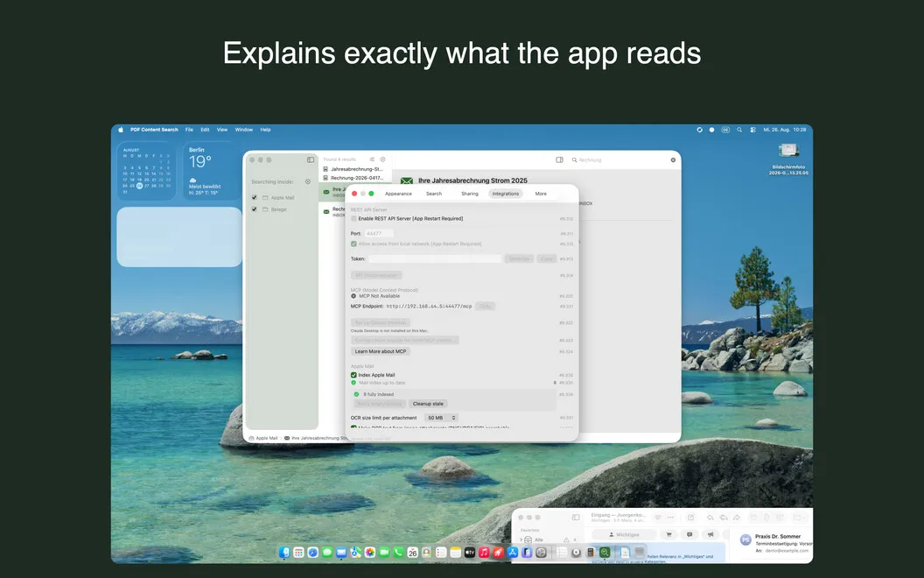Click the circled icon beside 'Searching inside:'
924x578 pixels.
pos(308,181)
